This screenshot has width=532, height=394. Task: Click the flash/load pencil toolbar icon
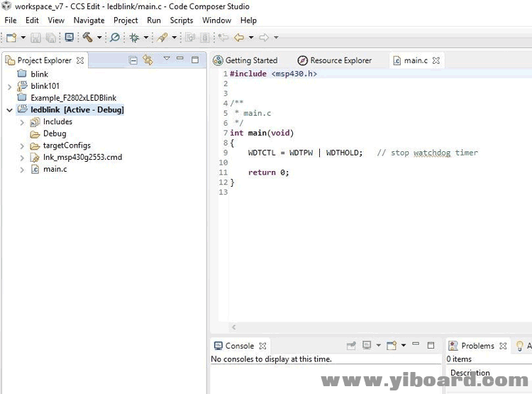tap(162, 37)
